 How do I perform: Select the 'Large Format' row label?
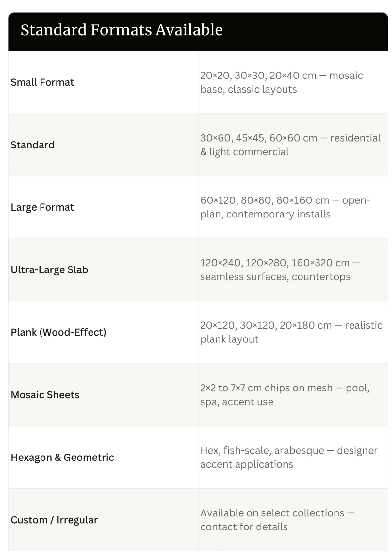pos(42,207)
